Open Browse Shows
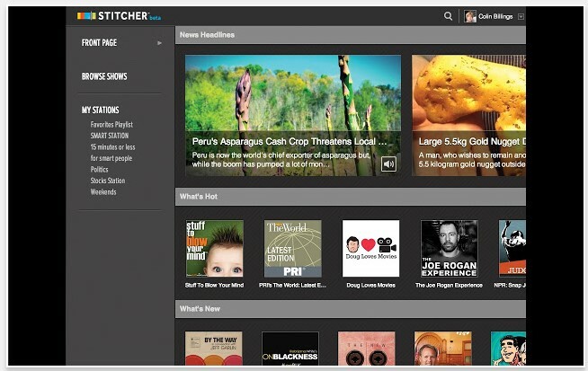This screenshot has height=371, width=588. pyautogui.click(x=104, y=76)
